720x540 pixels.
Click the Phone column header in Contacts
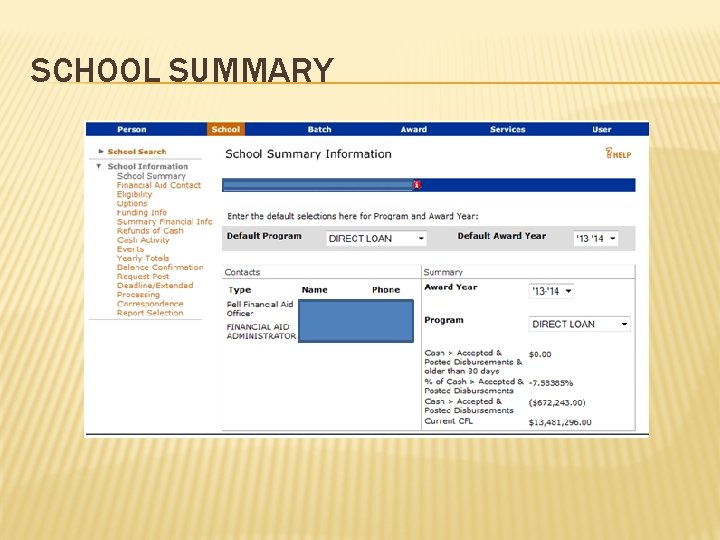pyautogui.click(x=386, y=290)
